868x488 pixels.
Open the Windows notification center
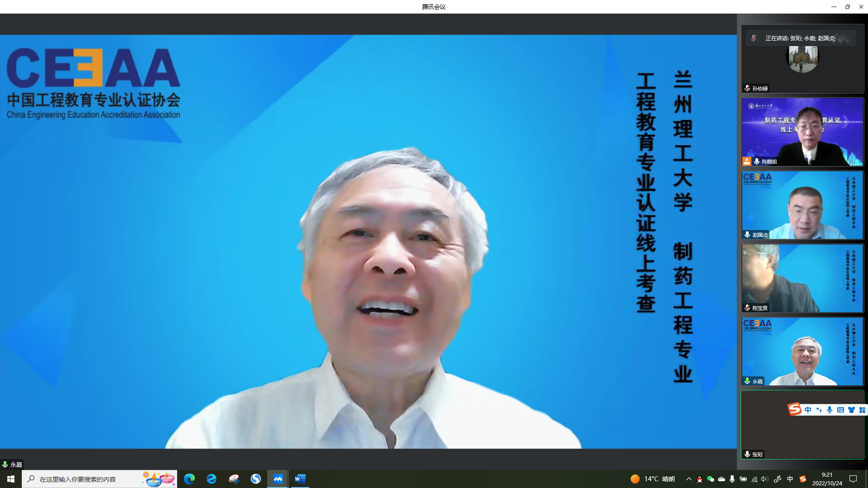[853, 479]
